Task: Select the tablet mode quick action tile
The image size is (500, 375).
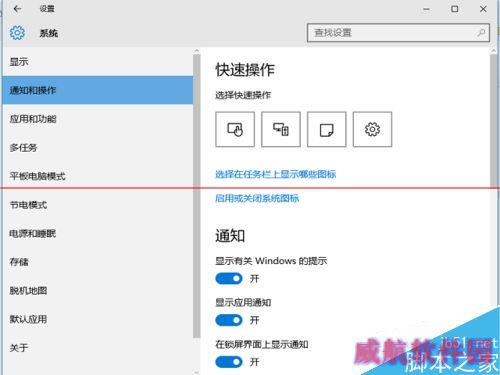Action: click(235, 129)
